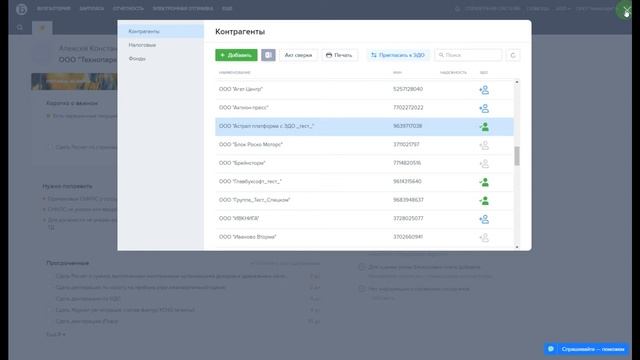The image size is (640, 360).
Task: Open the Контрагенты section in dialog sidebar
Action: pyautogui.click(x=161, y=31)
